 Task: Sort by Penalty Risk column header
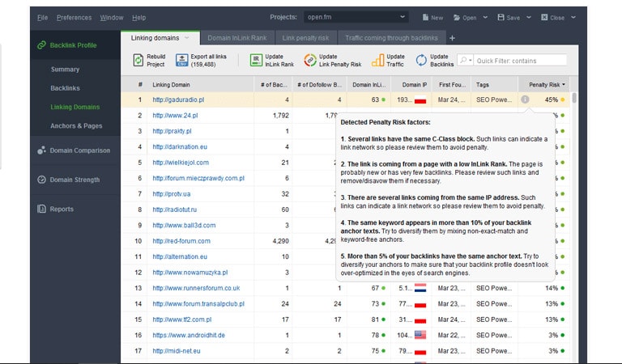point(544,85)
